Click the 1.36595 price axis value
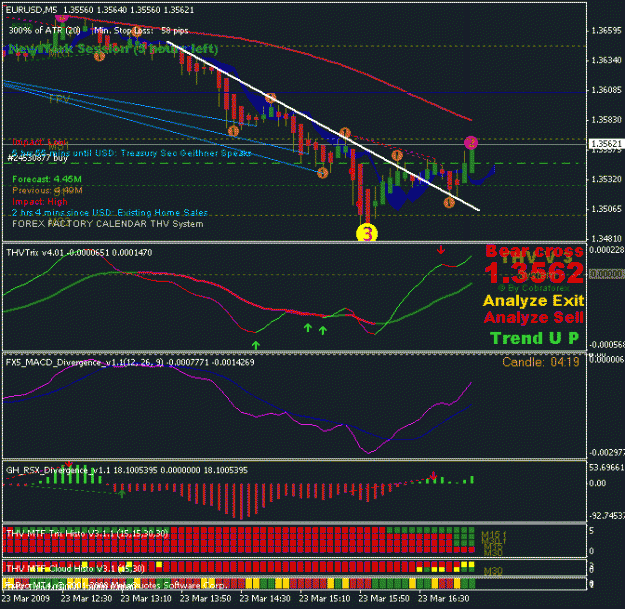 (606, 30)
